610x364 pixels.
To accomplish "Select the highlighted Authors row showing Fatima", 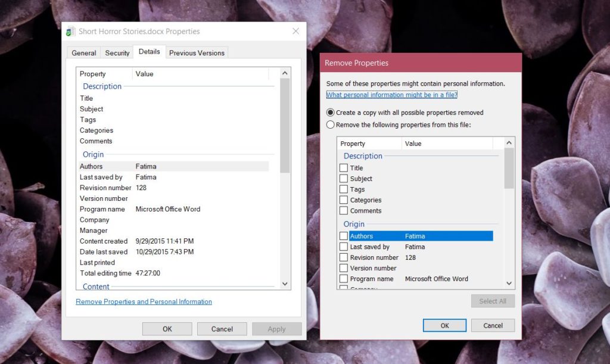I will tap(417, 236).
